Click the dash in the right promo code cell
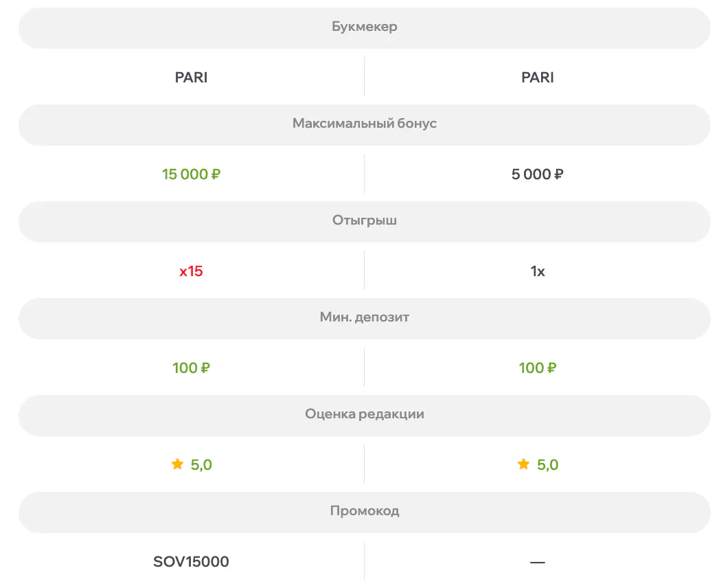This screenshot has width=721, height=588. coord(537,562)
